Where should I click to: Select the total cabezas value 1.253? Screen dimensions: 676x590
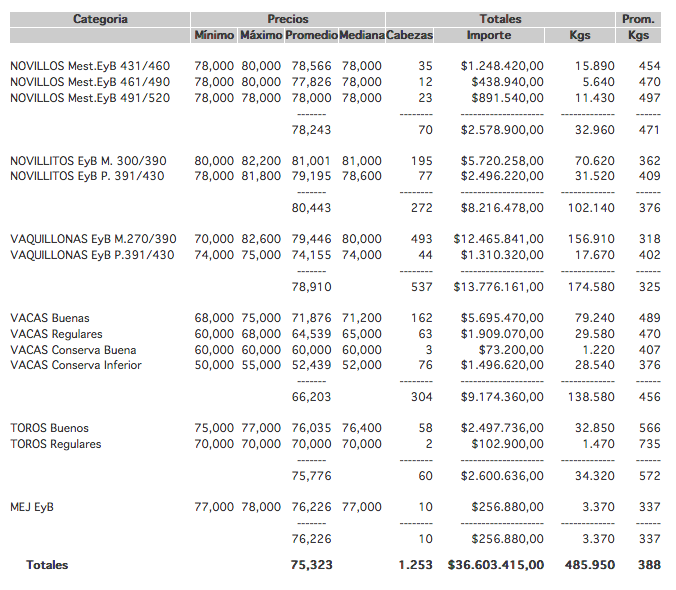(415, 565)
